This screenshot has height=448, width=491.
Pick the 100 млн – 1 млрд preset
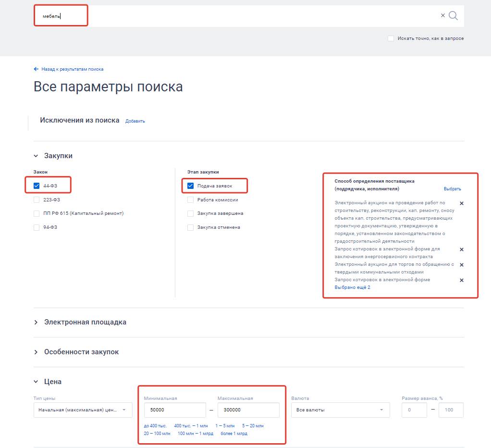196,434
